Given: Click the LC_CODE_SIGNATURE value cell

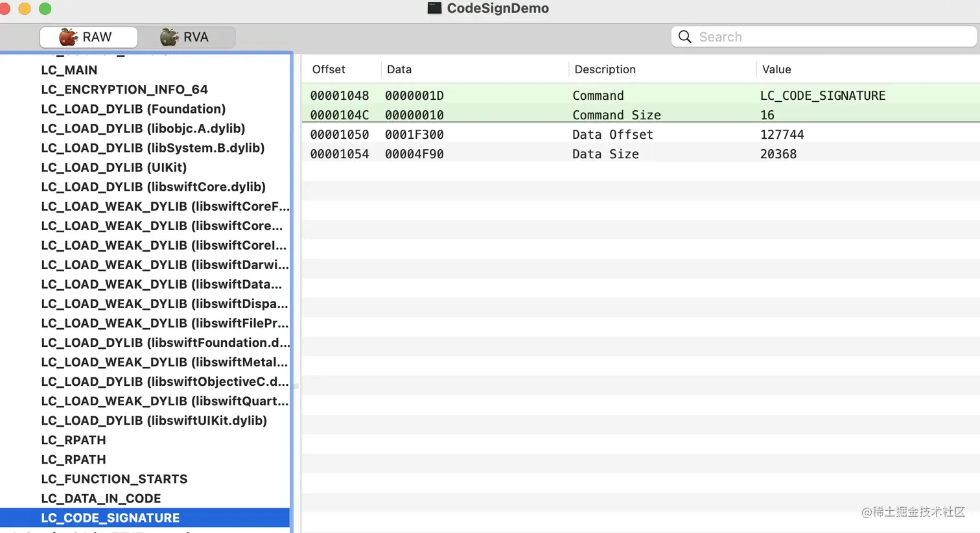Looking at the screenshot, I should tap(822, 95).
